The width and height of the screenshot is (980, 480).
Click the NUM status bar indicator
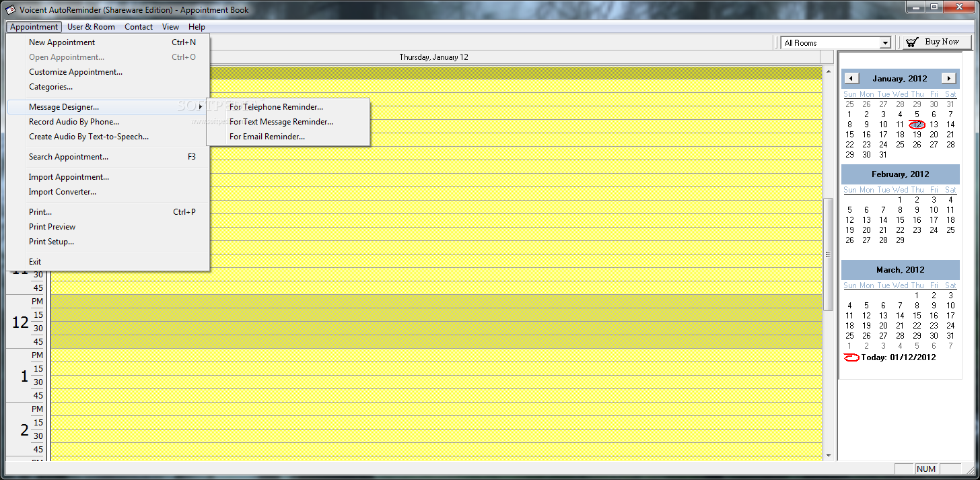926,469
